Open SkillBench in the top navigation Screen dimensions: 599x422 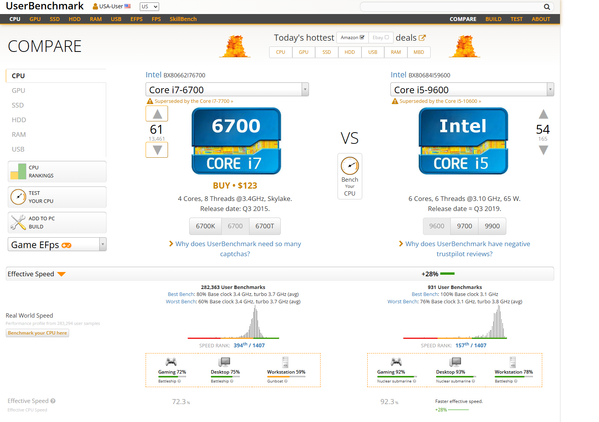point(183,19)
